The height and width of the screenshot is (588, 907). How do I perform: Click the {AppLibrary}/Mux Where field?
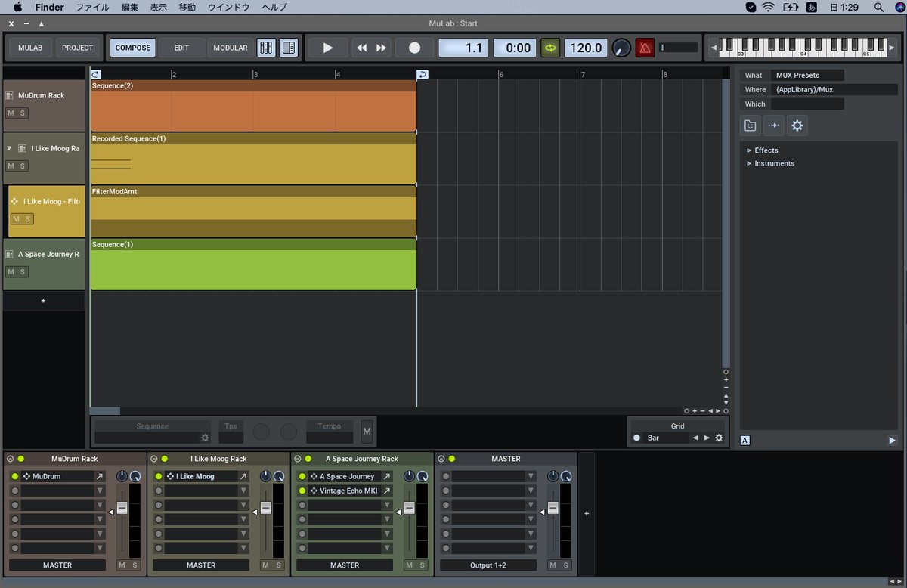(834, 89)
